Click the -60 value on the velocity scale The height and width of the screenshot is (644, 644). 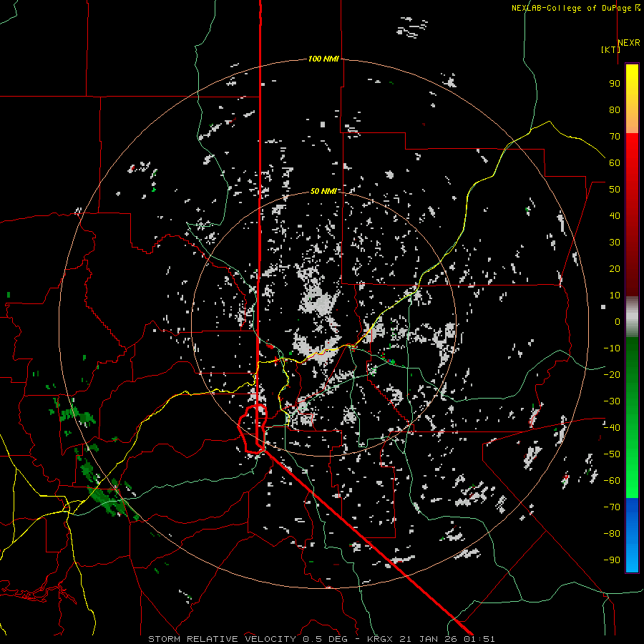(612, 481)
